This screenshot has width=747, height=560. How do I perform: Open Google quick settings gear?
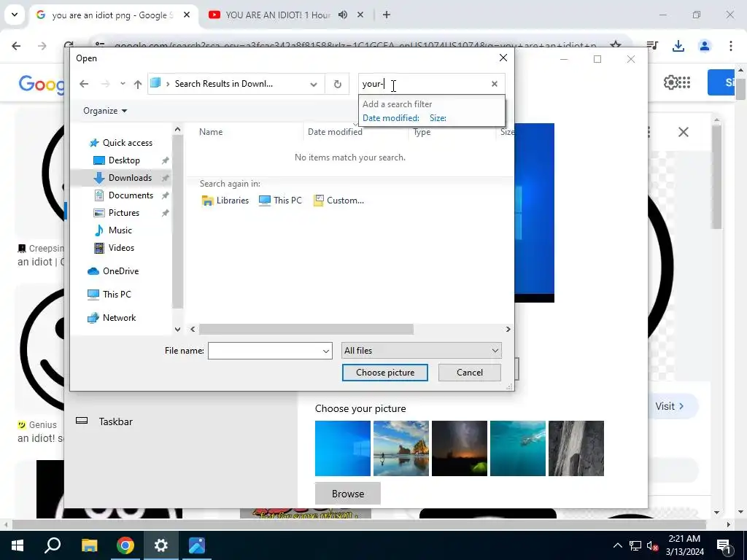[670, 82]
